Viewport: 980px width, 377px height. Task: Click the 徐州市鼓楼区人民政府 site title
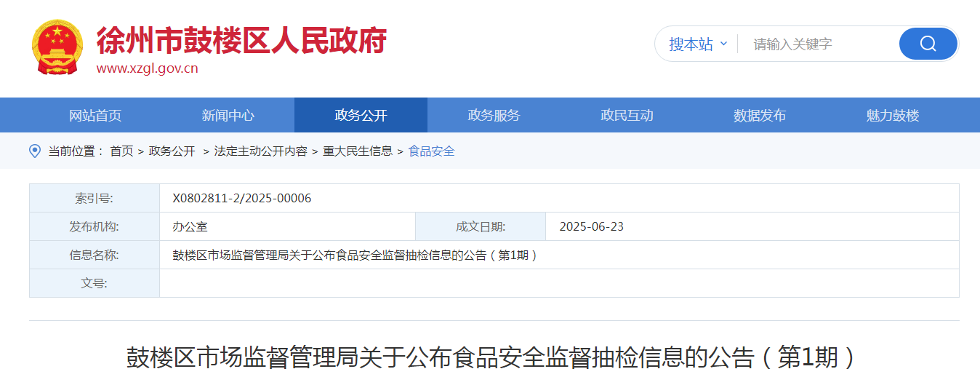pyautogui.click(x=241, y=40)
